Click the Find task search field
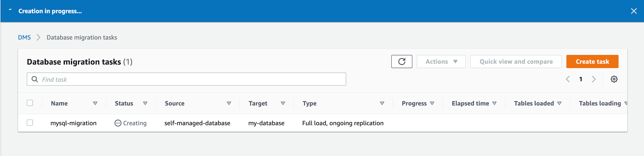 pos(191,79)
